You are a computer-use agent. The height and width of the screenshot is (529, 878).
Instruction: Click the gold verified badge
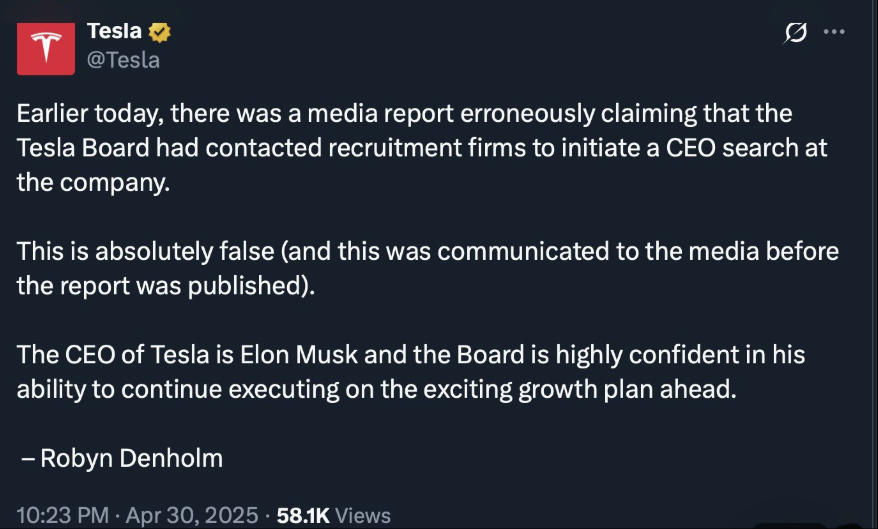(x=160, y=32)
